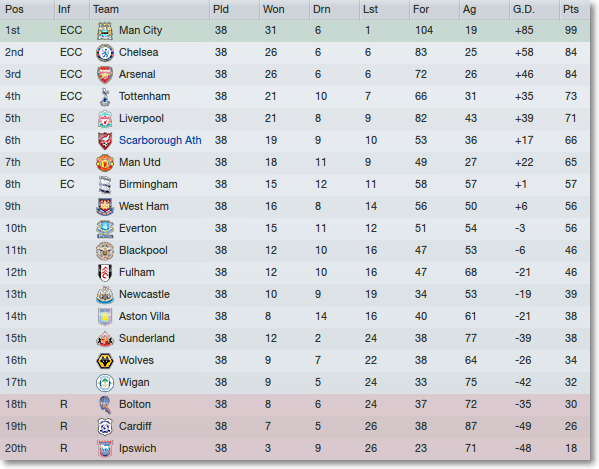
Task: Click the Team column header
Action: [106, 9]
